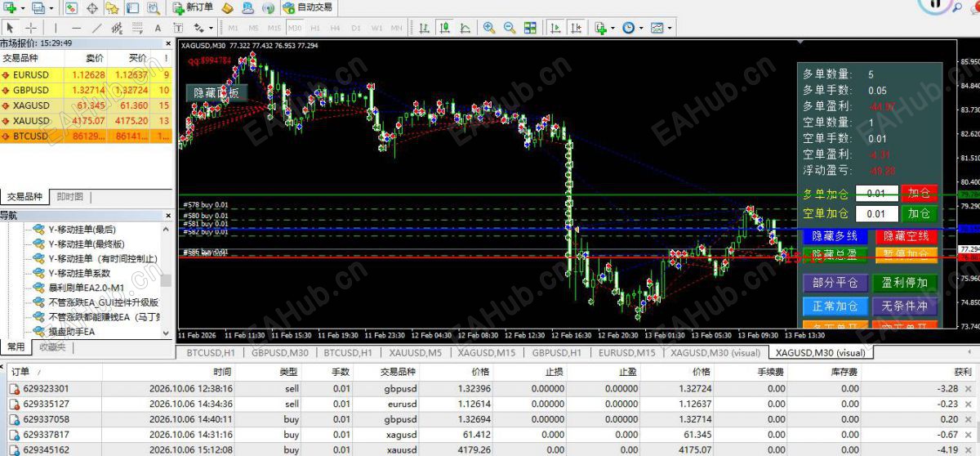Screen dimensions: 980x456
Task: Open the Navigator favorites star icon
Action: coord(112,7)
